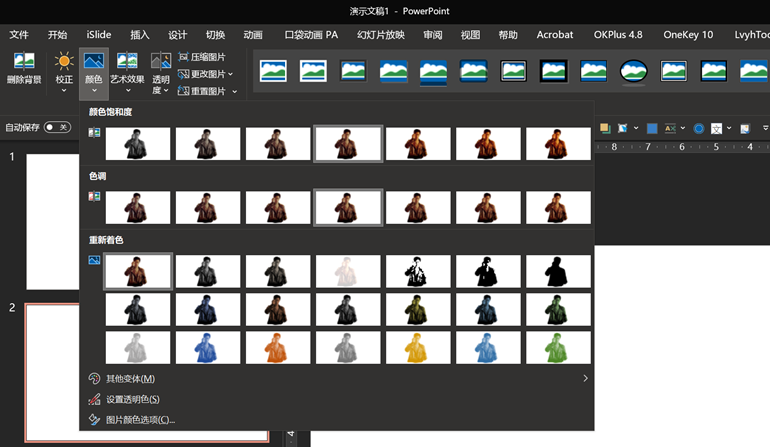Switch to the Animations (动画) tab
This screenshot has height=447, width=770.
tap(253, 34)
